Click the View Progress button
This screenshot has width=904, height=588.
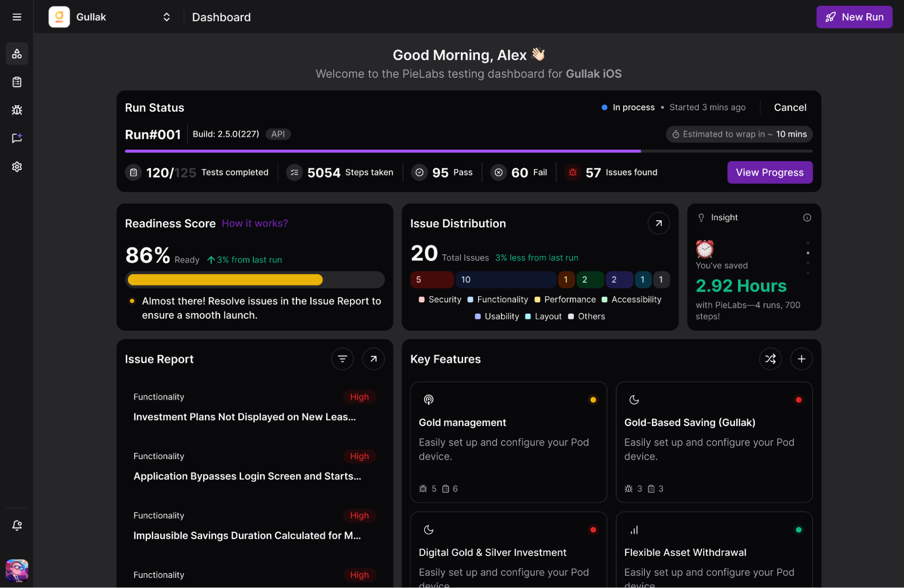pos(769,172)
